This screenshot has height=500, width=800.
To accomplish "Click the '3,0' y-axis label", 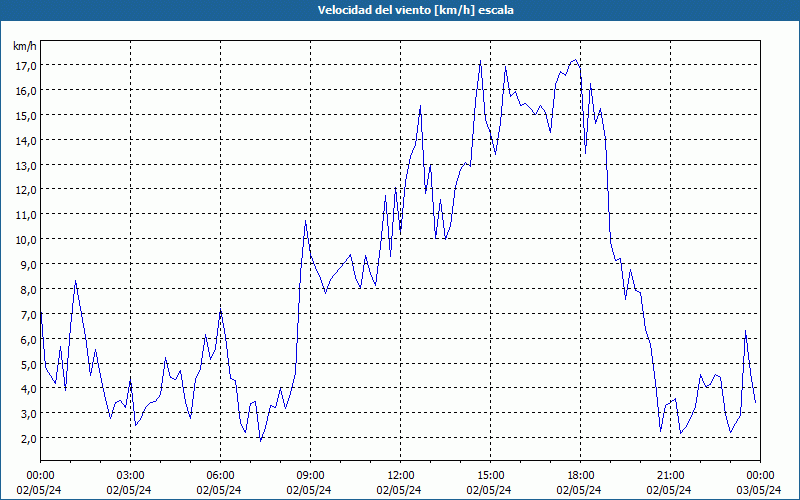I will [x=28, y=414].
